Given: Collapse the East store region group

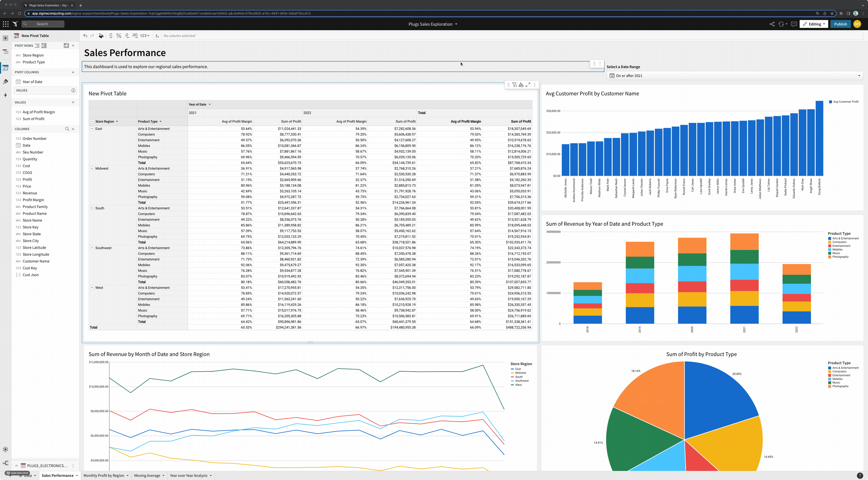Looking at the screenshot, I should [92, 129].
